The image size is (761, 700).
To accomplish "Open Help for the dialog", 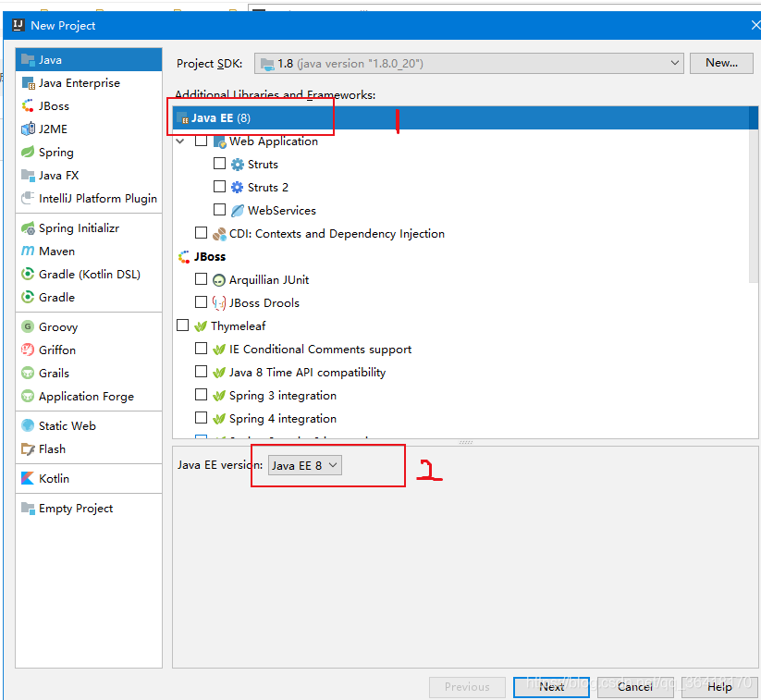I will tap(719, 687).
